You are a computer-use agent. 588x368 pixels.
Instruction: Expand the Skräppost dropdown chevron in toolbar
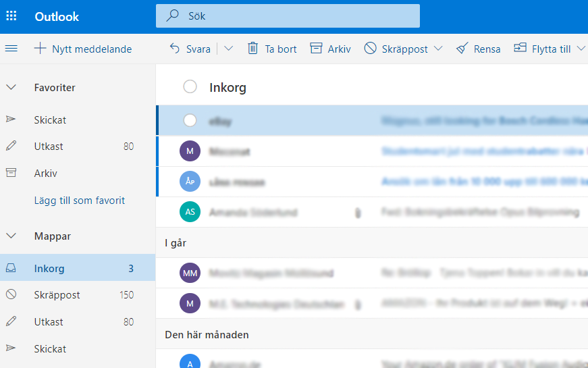pyautogui.click(x=438, y=49)
